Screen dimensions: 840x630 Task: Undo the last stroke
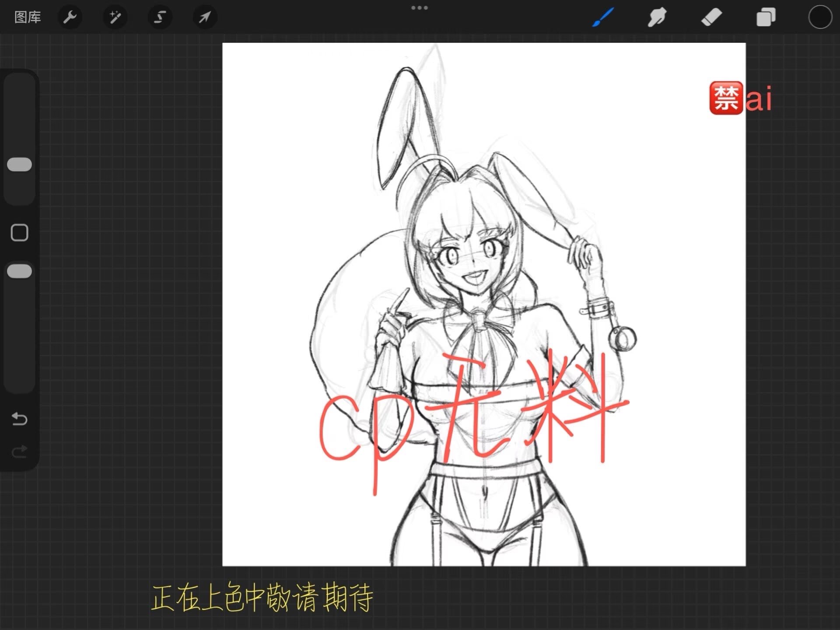click(x=20, y=419)
